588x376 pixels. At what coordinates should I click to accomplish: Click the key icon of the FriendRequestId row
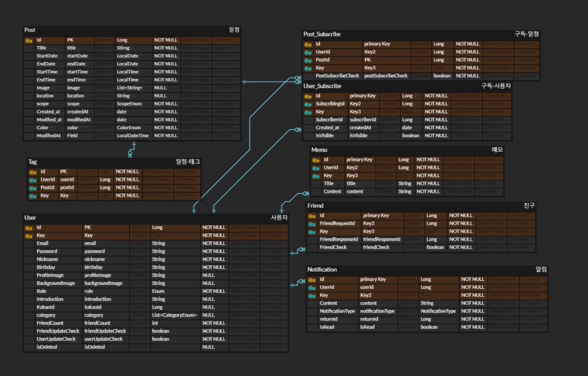click(312, 224)
